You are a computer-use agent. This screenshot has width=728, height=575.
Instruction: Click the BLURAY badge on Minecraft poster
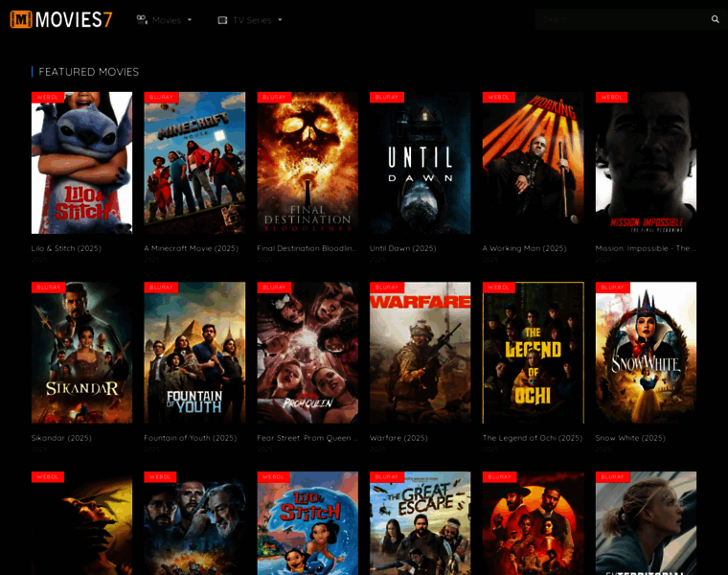tap(161, 97)
